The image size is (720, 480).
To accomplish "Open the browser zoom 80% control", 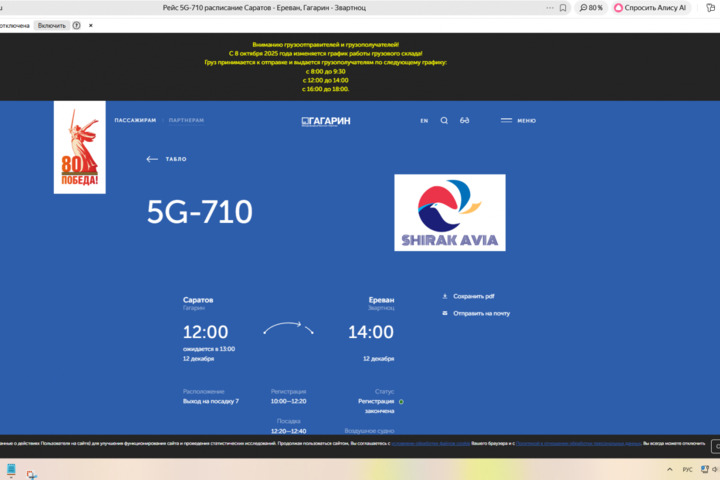I will point(591,7).
